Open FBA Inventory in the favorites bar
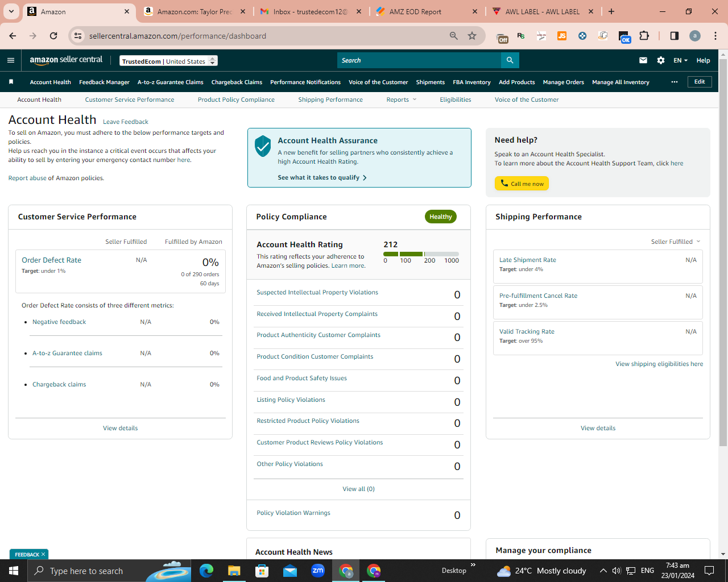 pos(471,82)
